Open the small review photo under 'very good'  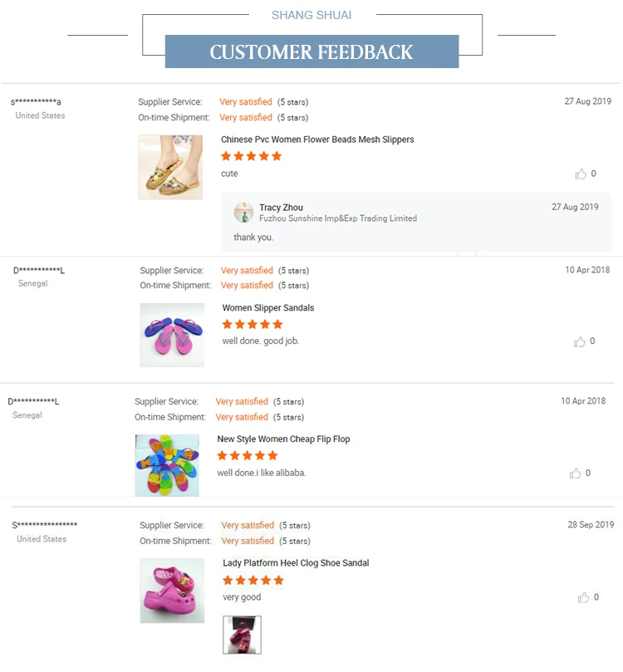(x=242, y=635)
